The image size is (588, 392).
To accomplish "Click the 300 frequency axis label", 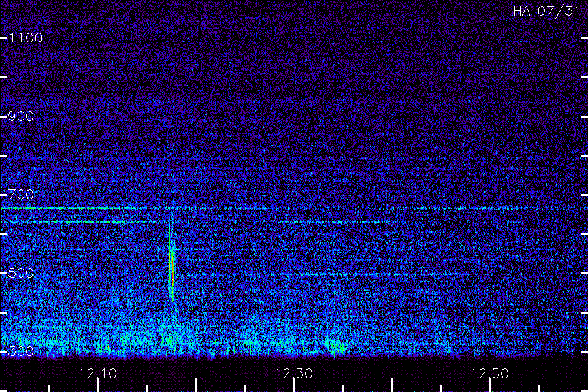I will point(21,351).
